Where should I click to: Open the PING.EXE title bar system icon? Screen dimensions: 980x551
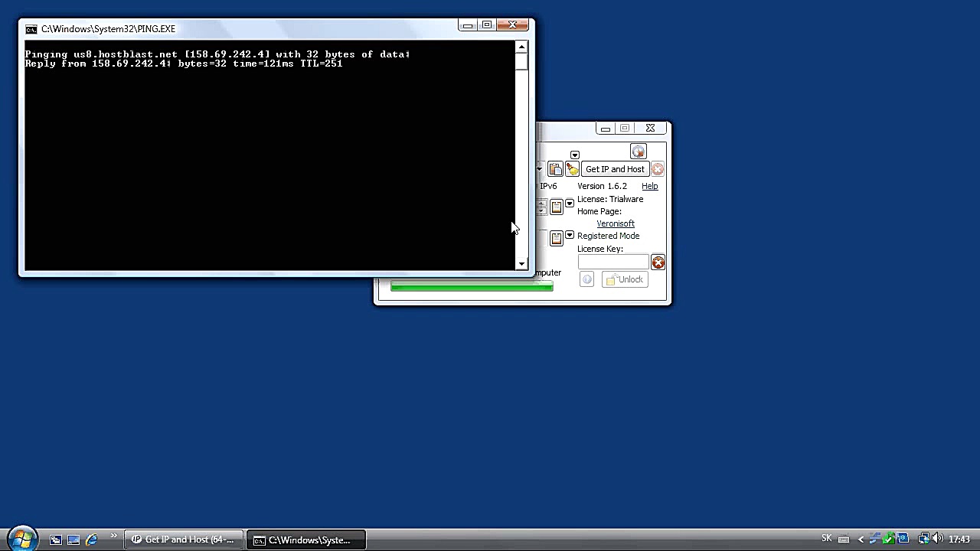[31, 29]
